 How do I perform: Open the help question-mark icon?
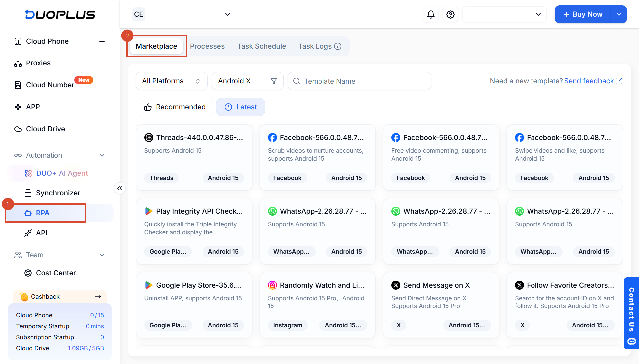pyautogui.click(x=450, y=14)
